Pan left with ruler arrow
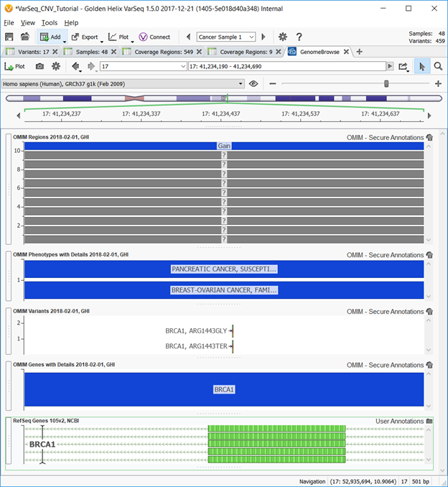Image resolution: width=448 pixels, height=487 pixels. (19, 116)
